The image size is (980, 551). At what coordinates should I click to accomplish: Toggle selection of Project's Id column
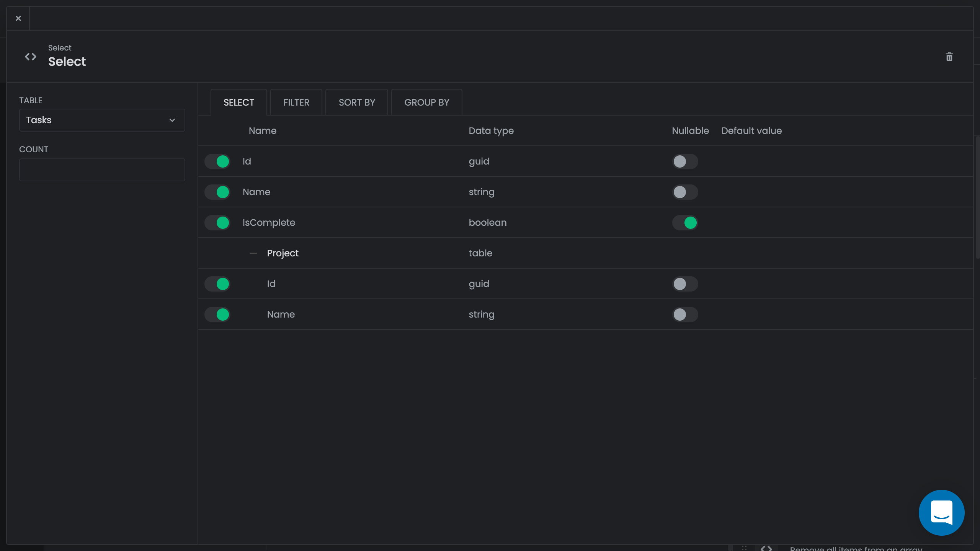(217, 284)
